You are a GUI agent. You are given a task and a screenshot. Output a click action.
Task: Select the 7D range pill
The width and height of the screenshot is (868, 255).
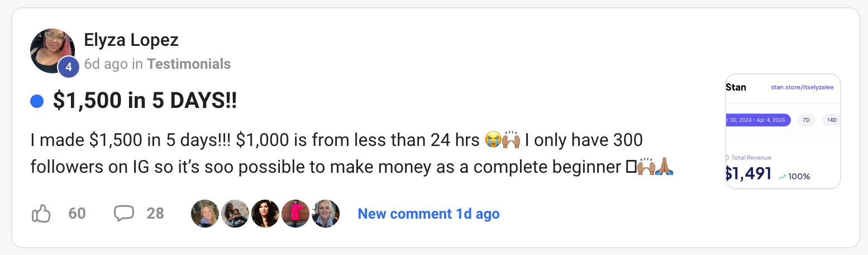806,120
